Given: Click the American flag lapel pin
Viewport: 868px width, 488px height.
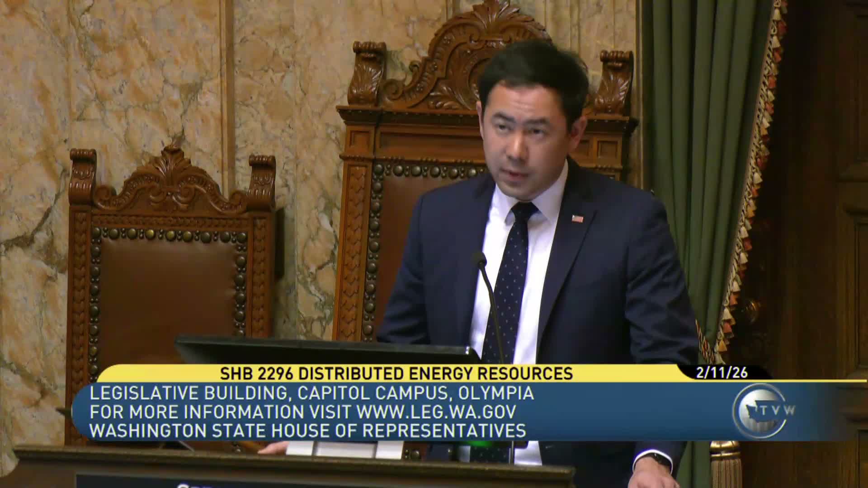Looking at the screenshot, I should (x=577, y=218).
